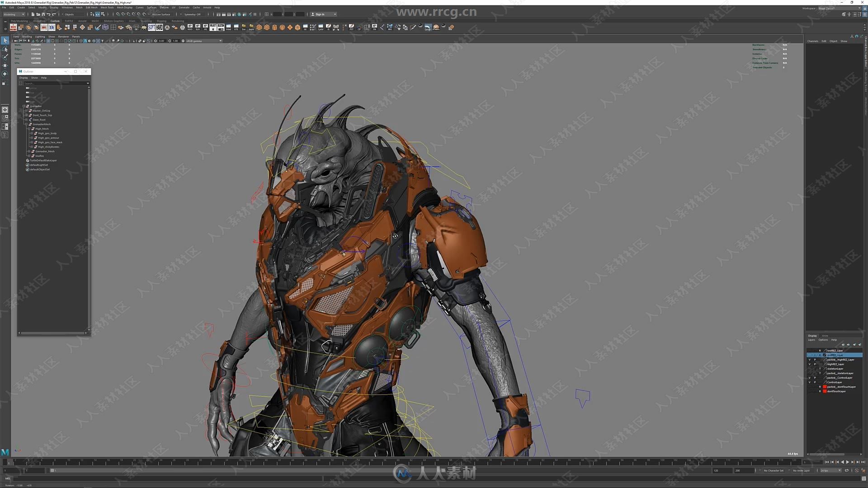
Task: Click the Outliner search field
Action: 55,84
